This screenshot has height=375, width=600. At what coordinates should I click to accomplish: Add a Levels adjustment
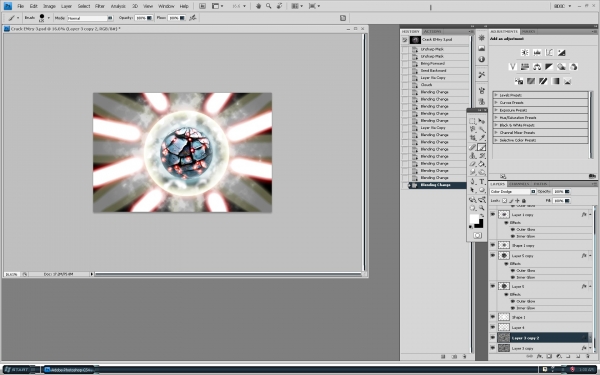point(537,53)
